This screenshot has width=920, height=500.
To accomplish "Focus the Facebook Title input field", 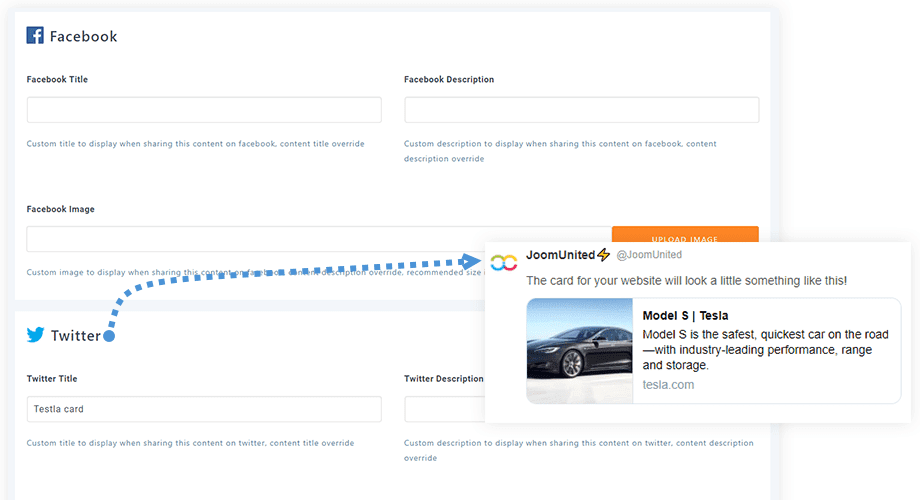I will (x=204, y=110).
